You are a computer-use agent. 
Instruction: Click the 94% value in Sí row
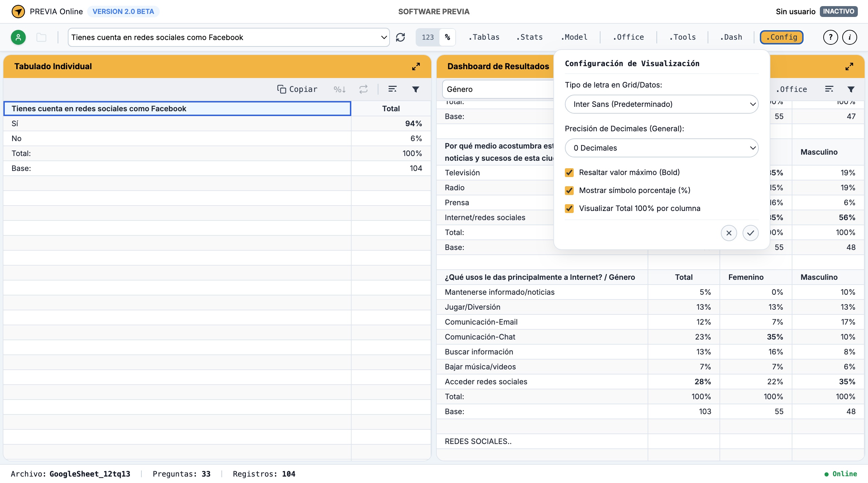click(413, 123)
